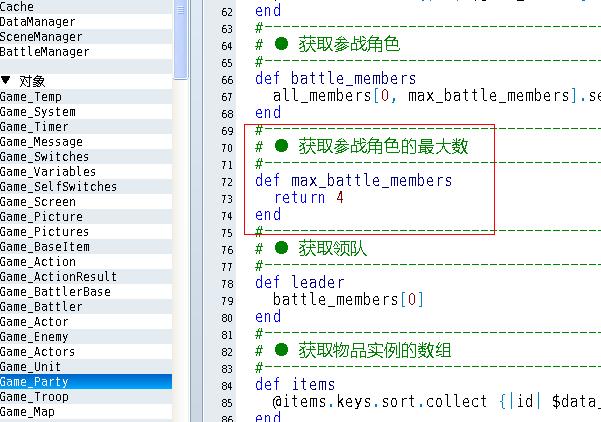Place cursor on 'def battle_members' line

pyautogui.click(x=335, y=79)
